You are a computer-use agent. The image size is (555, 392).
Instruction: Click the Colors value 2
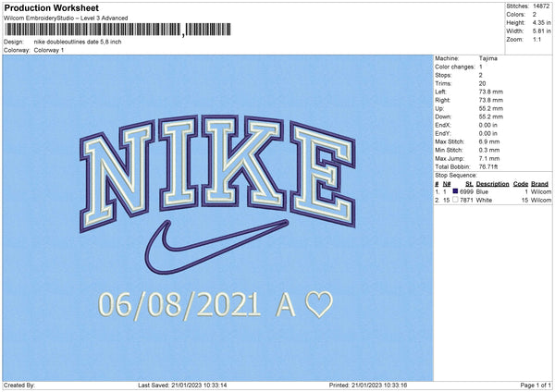coord(535,15)
